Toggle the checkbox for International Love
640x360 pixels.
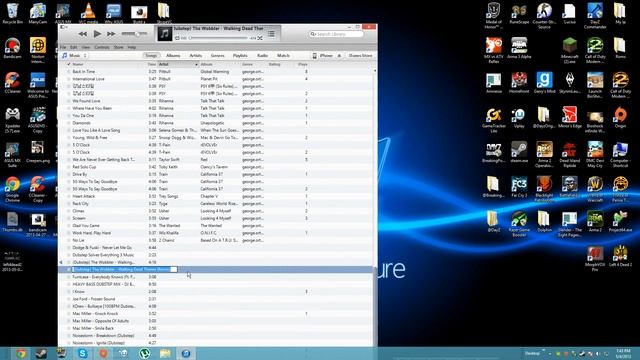(69, 79)
